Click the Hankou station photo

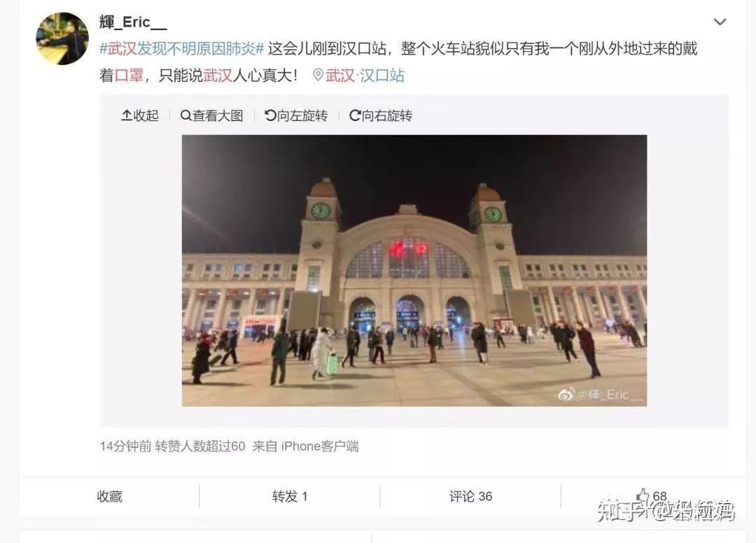pos(414,270)
